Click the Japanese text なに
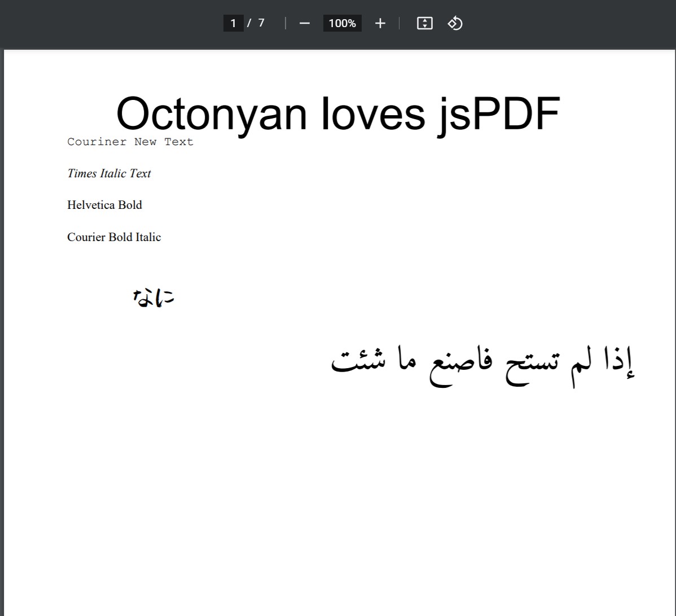The image size is (676, 616). tap(153, 298)
